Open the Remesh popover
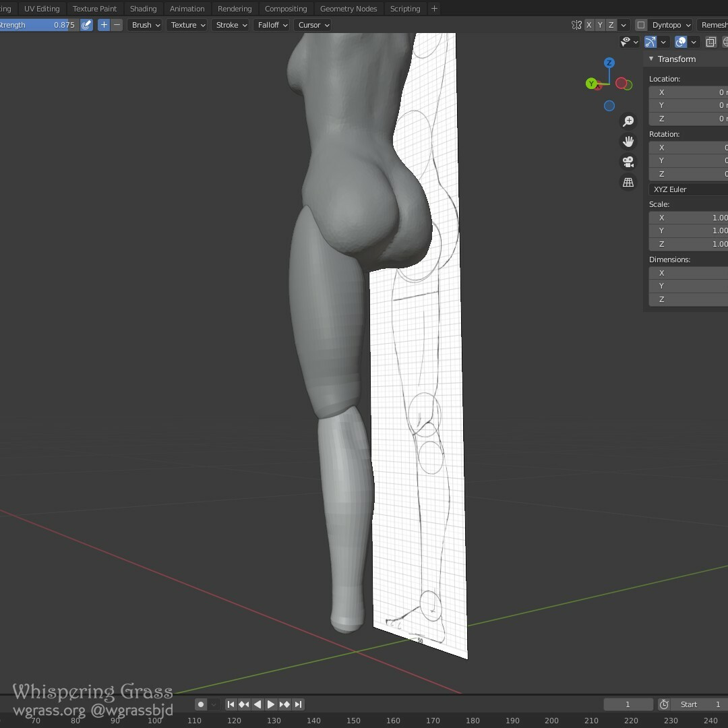 click(712, 25)
